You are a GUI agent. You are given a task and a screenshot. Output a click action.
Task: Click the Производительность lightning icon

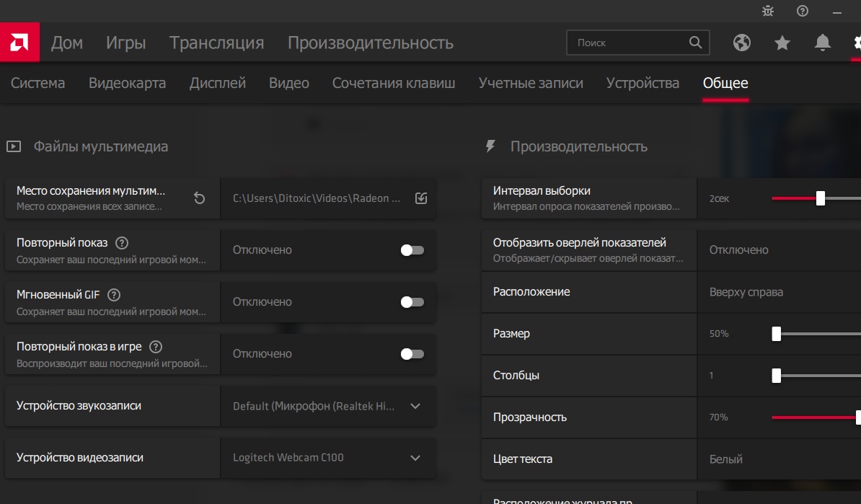(490, 146)
